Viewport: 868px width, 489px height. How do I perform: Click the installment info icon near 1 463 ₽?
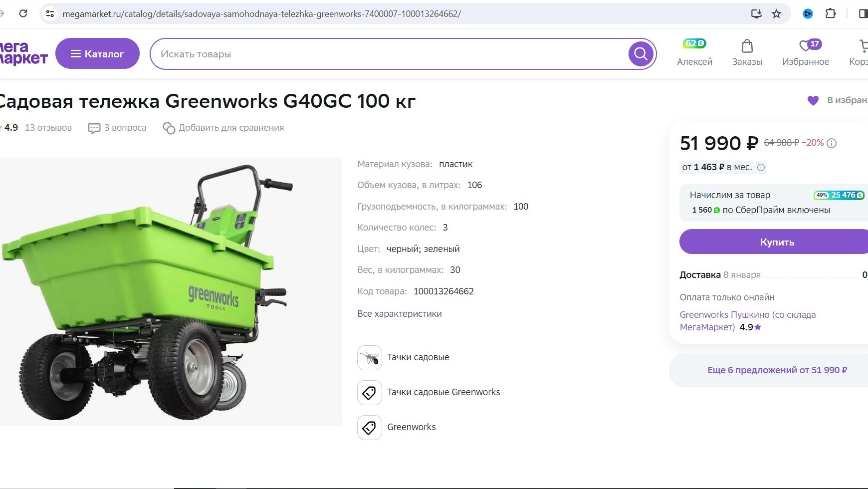(760, 168)
